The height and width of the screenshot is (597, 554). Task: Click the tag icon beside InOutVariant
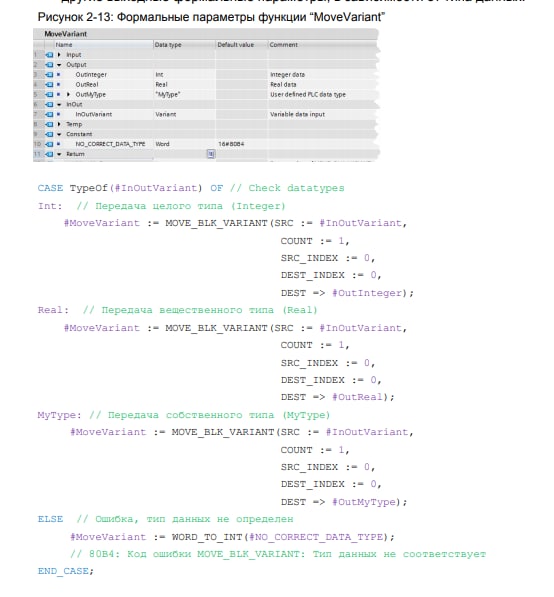coord(49,114)
